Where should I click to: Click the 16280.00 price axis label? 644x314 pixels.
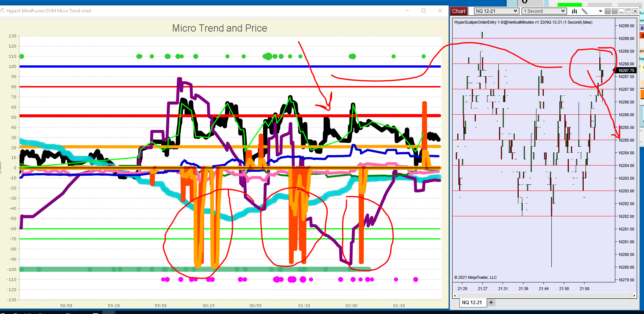626,267
